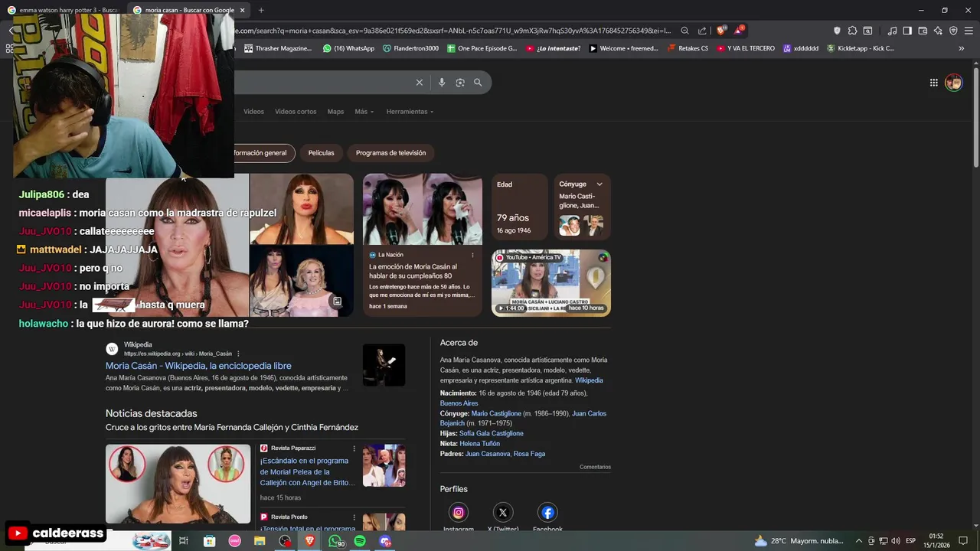Select Programas de televisión chip

(390, 153)
